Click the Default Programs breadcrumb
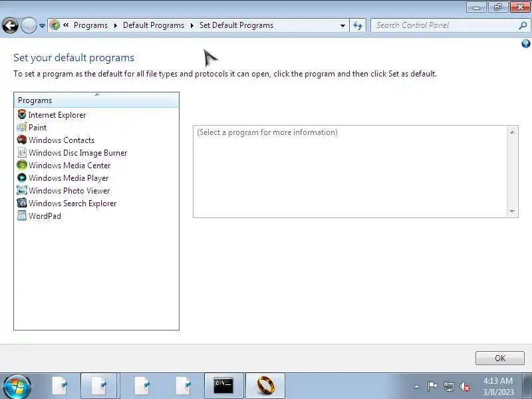Image resolution: width=532 pixels, height=399 pixels. coord(154,25)
